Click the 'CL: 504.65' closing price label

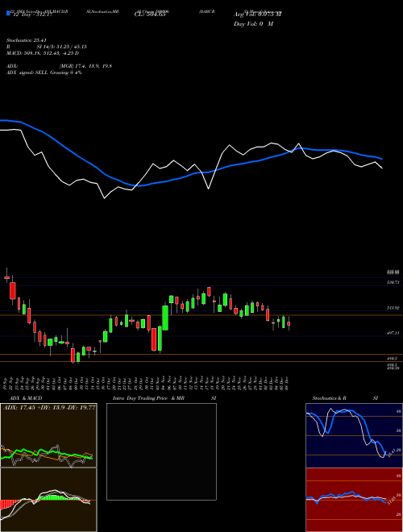coord(149,15)
